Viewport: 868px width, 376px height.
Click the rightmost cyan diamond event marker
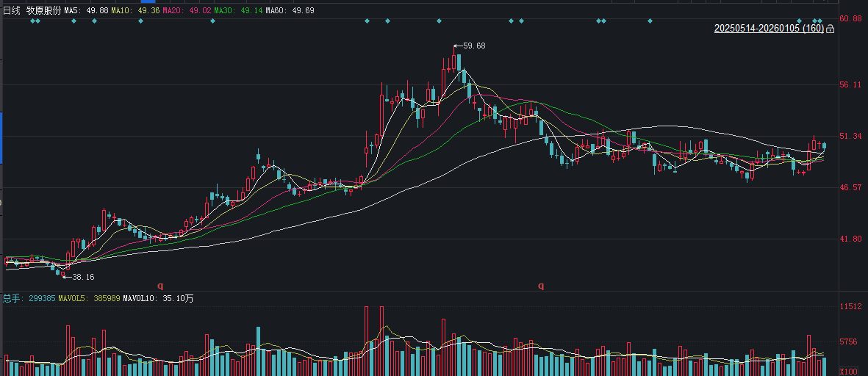[x=820, y=21]
